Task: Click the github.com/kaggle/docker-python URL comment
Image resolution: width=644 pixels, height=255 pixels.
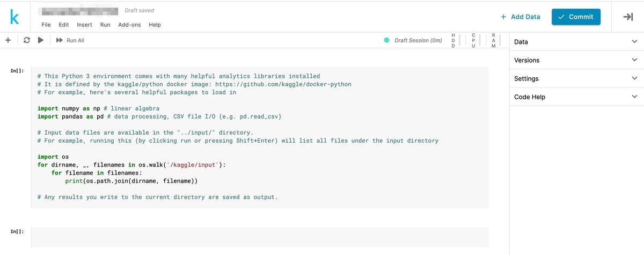Action: (x=195, y=84)
